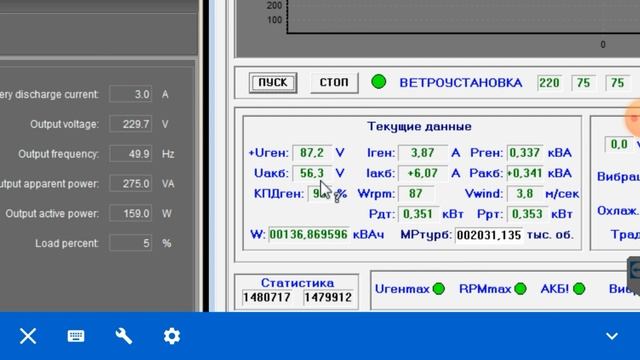Select the first 75 field after 220
The width and height of the screenshot is (640, 360).
tap(583, 83)
